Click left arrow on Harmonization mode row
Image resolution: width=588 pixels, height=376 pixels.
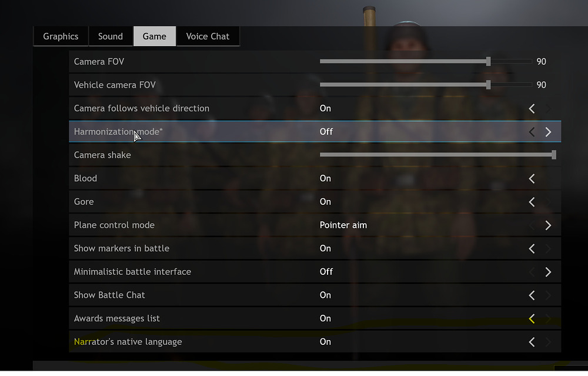coord(532,132)
